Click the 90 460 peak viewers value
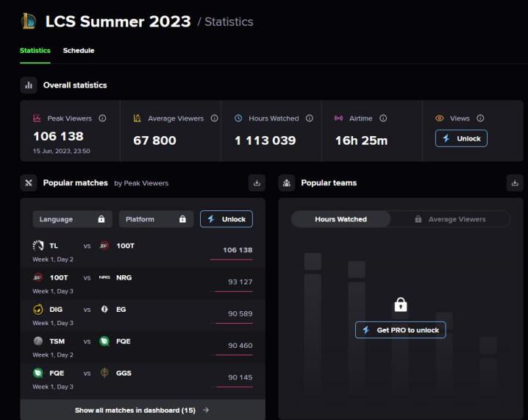Screen dimensions: 528x420 coord(240,346)
